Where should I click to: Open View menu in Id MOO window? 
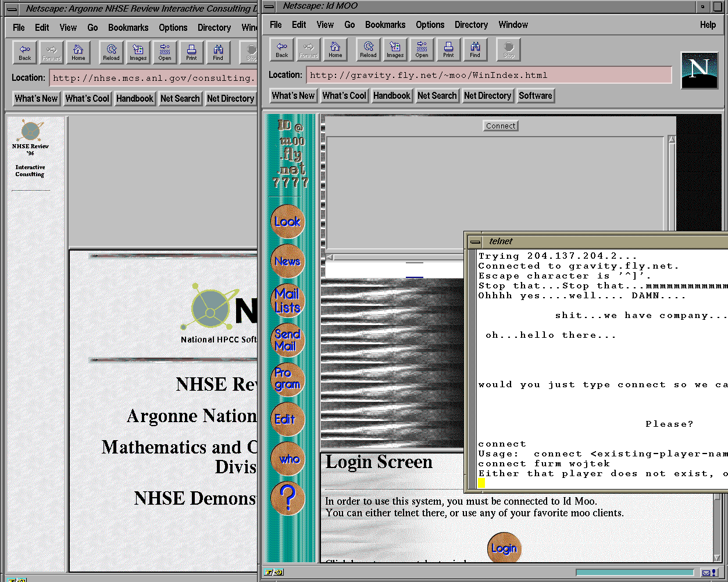click(325, 24)
